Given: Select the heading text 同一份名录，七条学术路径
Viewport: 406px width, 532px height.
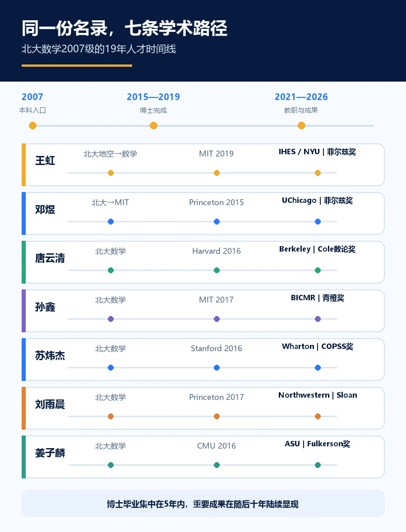Looking at the screenshot, I should click(124, 28).
